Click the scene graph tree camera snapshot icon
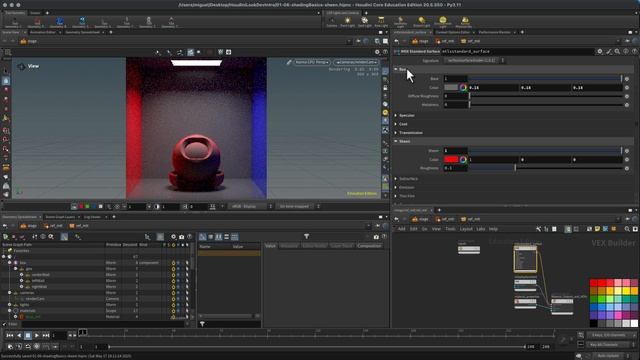Image resolution: width=640 pixels, height=360 pixels. (182, 237)
